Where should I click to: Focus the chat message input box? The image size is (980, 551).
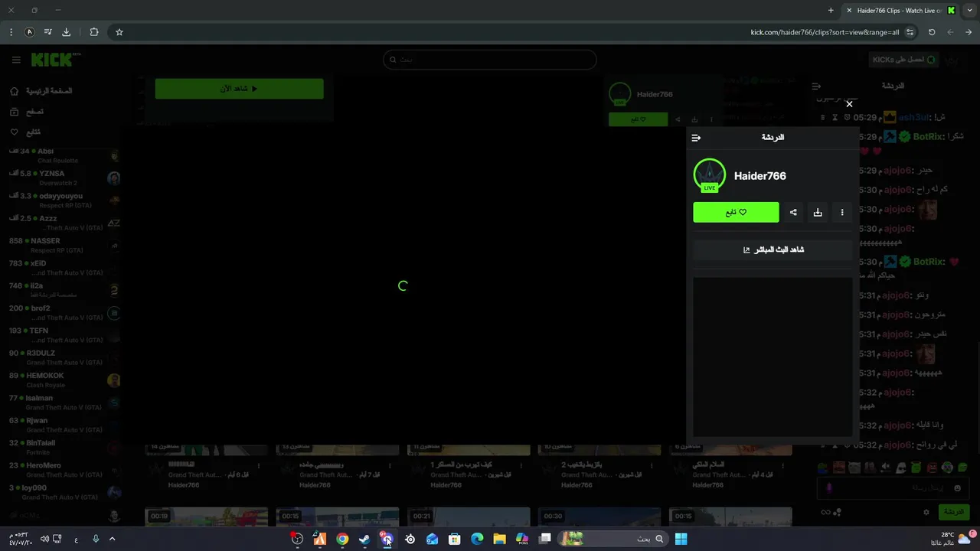pos(893,487)
